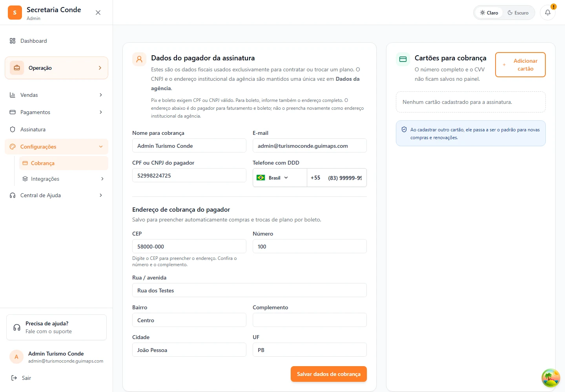This screenshot has height=392, width=565.
Task: Click the Vendas bar chart icon
Action: point(13,95)
